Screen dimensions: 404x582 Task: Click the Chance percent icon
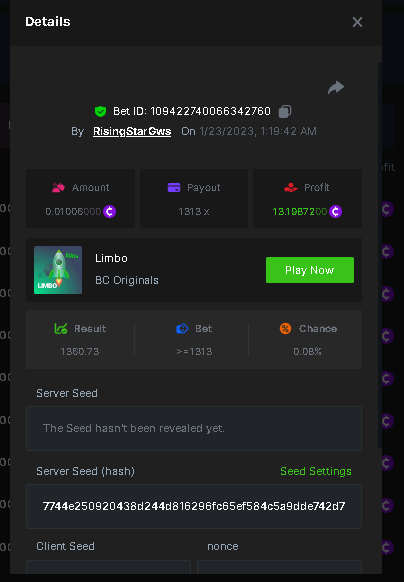coord(286,328)
